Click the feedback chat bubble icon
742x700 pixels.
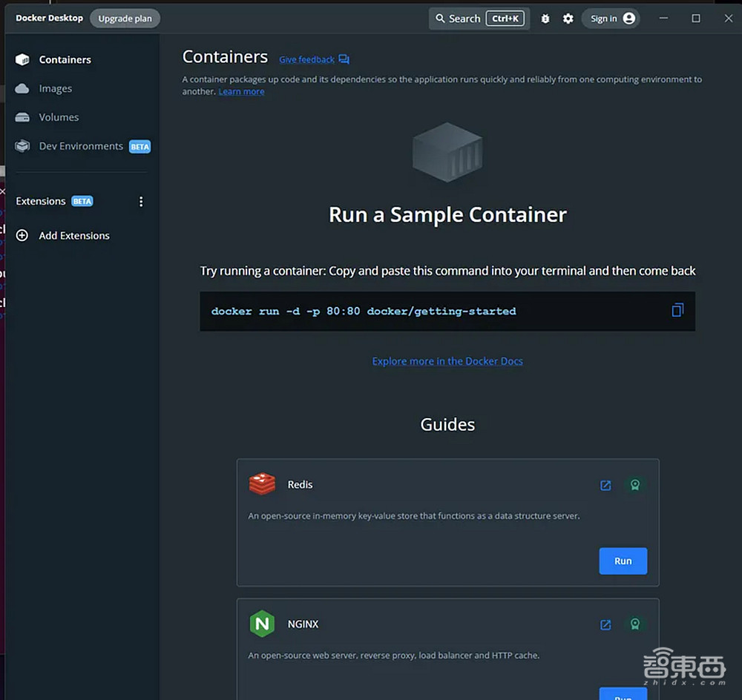pos(344,59)
